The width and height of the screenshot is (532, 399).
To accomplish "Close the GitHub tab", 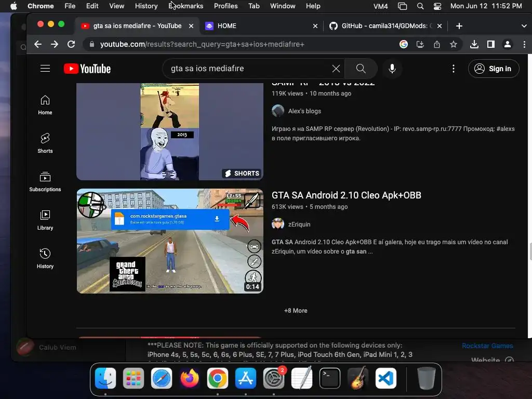I will pos(440,26).
